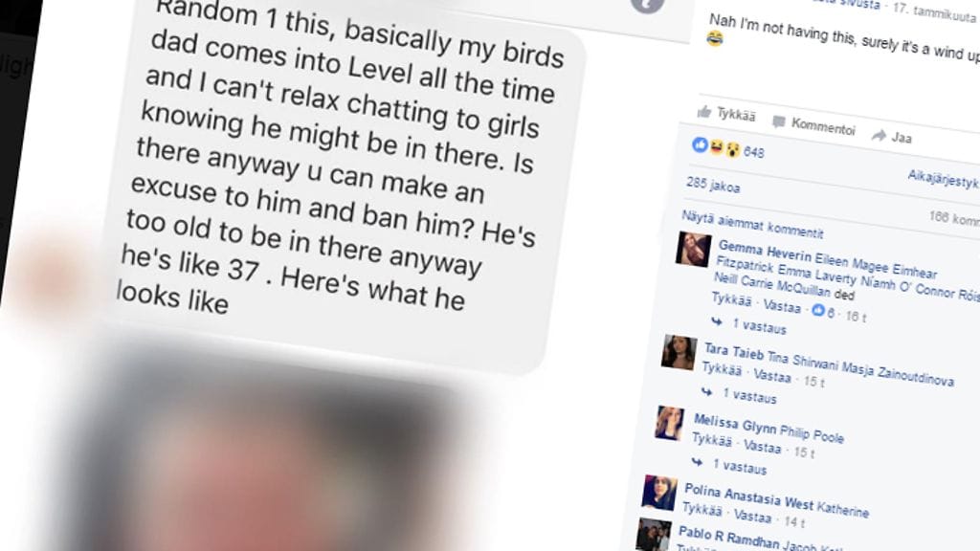Open the laughing reaction emoji icon

(716, 147)
